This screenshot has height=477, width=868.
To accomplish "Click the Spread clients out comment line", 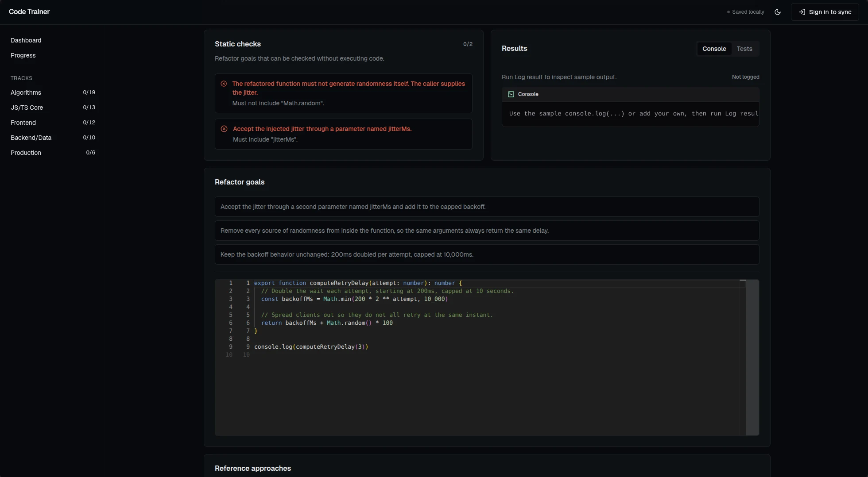I will pos(377,315).
